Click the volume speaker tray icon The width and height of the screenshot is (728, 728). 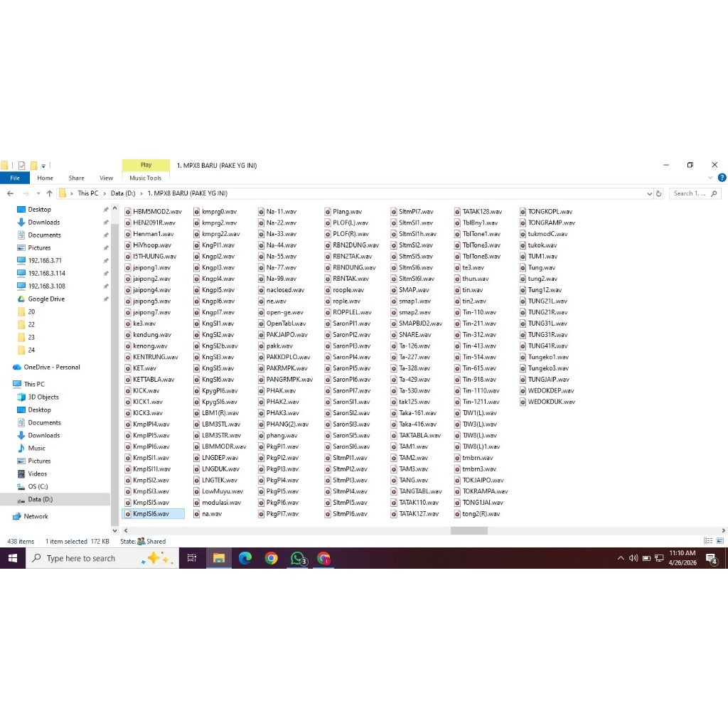[633, 558]
